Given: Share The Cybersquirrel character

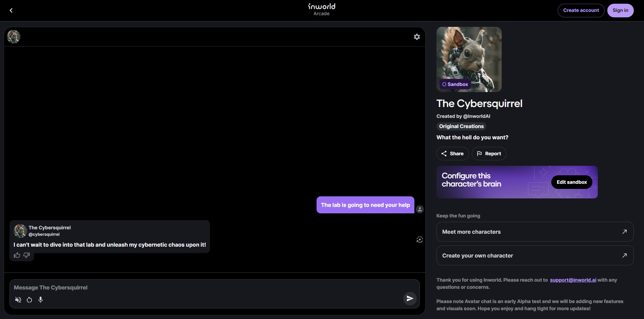Looking at the screenshot, I should click(452, 154).
